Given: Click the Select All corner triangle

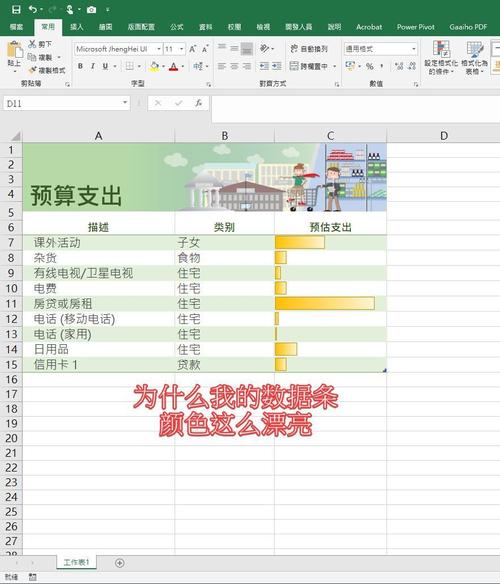Looking at the screenshot, I should tap(15, 136).
